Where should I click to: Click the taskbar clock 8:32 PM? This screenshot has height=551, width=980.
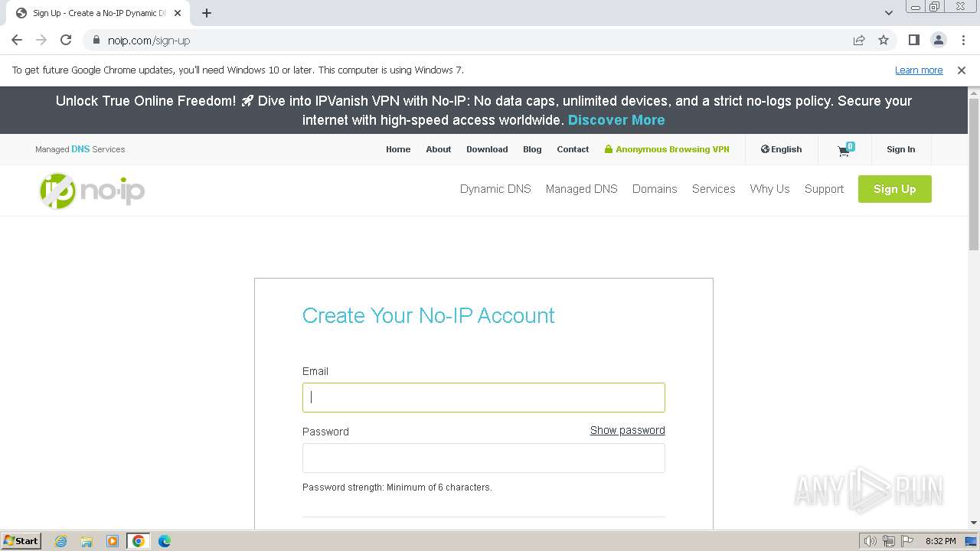pos(940,541)
